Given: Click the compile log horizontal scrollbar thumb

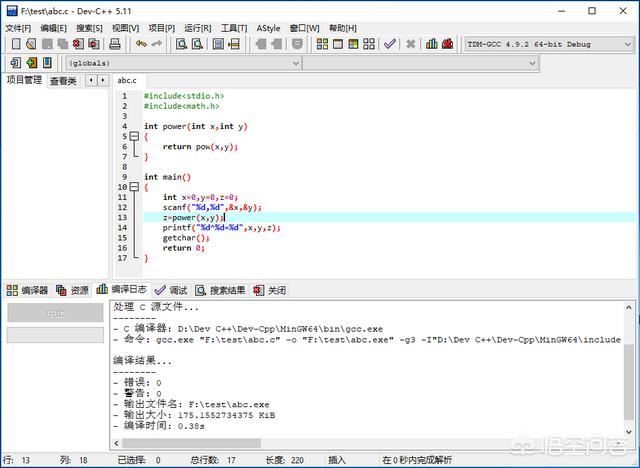Looking at the screenshot, I should pyautogui.click(x=191, y=443).
